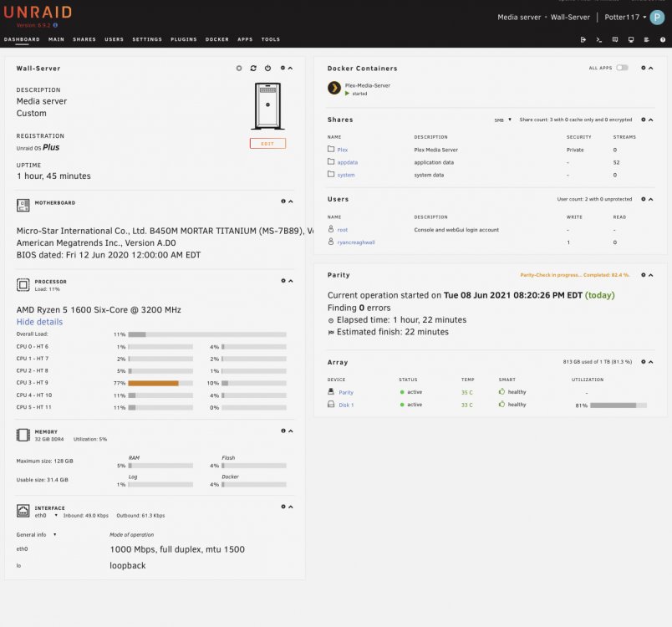Open the system share link
The height and width of the screenshot is (627, 672).
346,175
